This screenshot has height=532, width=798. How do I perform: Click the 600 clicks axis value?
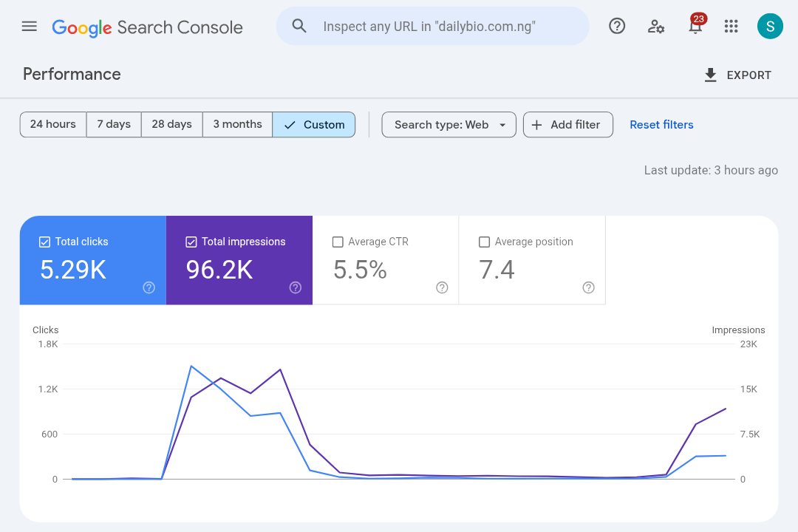50,434
